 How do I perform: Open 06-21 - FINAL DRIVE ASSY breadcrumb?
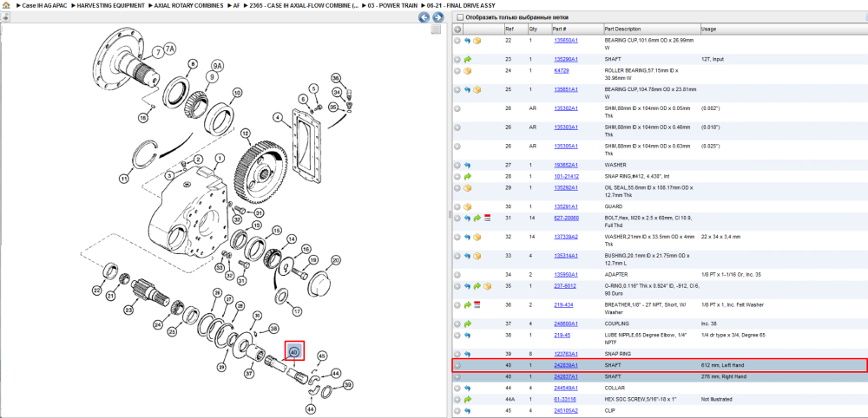(461, 5)
